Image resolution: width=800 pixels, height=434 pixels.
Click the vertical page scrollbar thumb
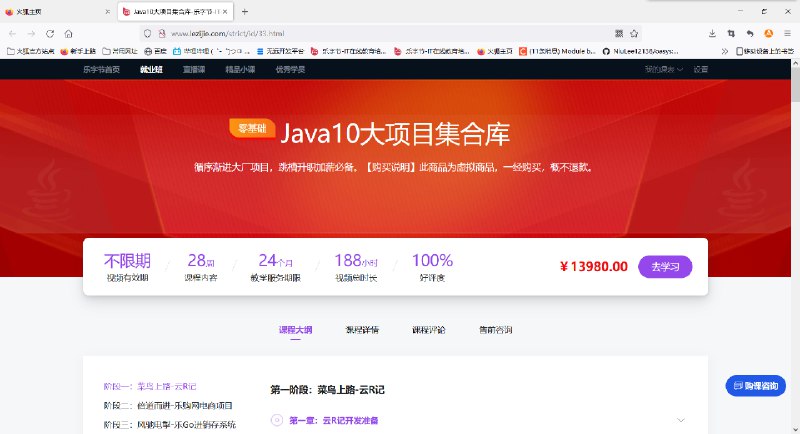click(x=795, y=85)
